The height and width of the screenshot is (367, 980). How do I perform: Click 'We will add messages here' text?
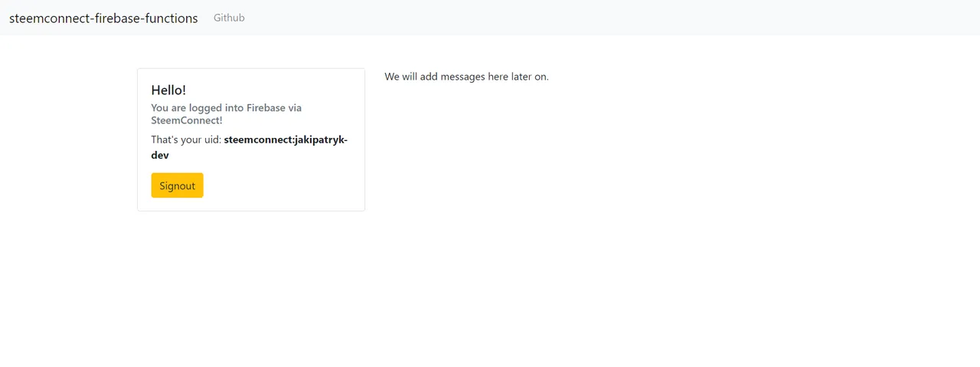466,77
